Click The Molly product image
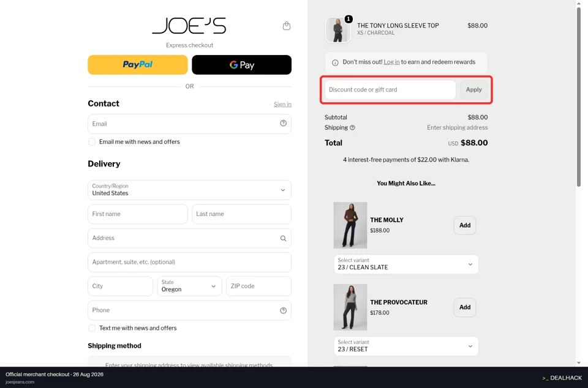588x388 pixels. (350, 225)
